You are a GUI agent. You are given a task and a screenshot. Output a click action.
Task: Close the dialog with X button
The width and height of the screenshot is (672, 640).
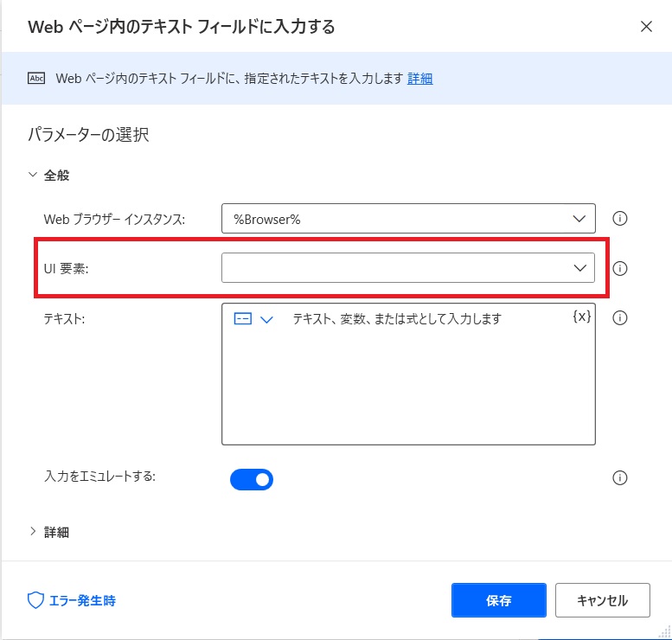pos(646,27)
